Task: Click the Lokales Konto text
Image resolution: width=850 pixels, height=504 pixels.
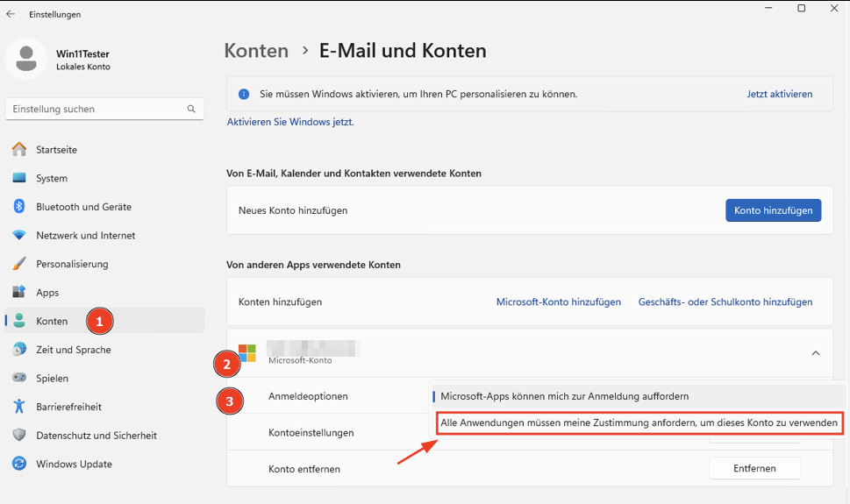Action: tap(83, 67)
